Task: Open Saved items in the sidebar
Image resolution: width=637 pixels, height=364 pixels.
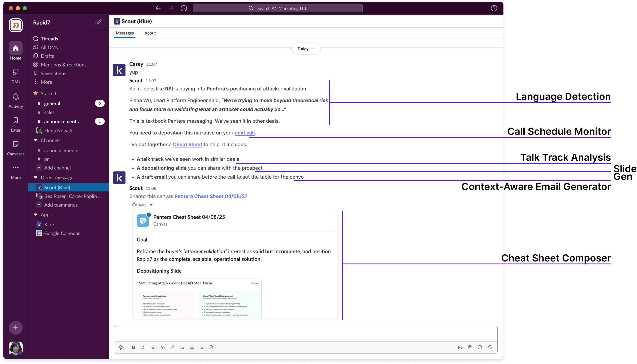Action: tap(50, 73)
